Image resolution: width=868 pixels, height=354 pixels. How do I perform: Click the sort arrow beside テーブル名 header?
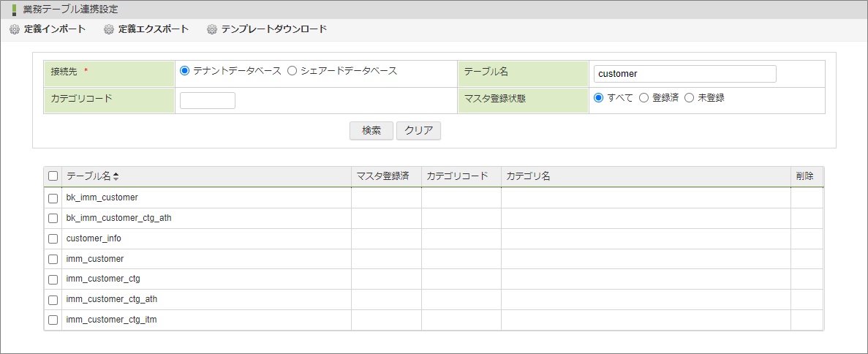(116, 176)
